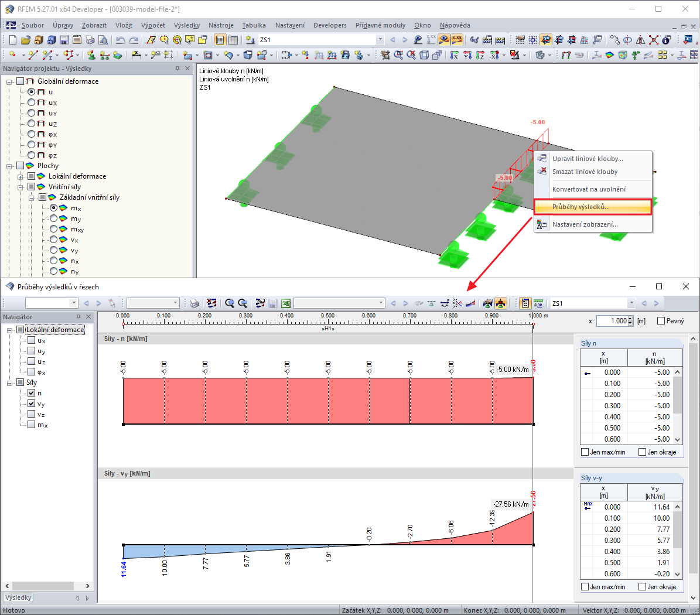Enable the Pevný checkbox
700x615 pixels.
[x=661, y=321]
